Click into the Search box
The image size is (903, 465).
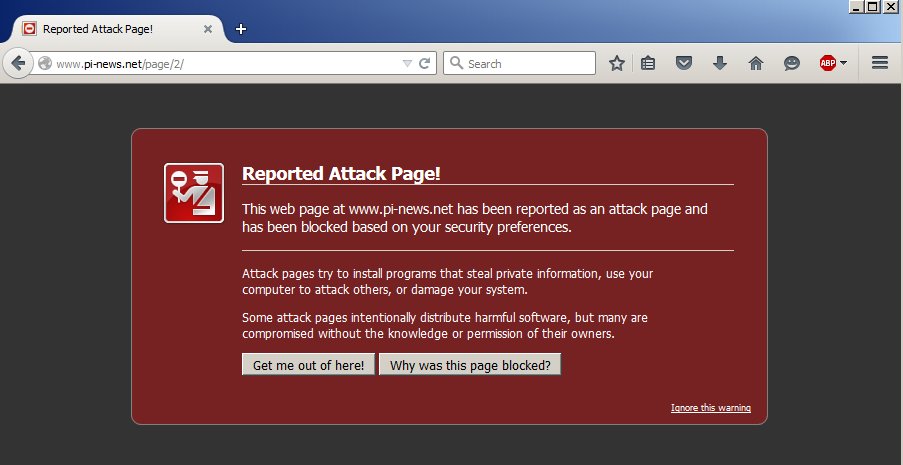[519, 63]
